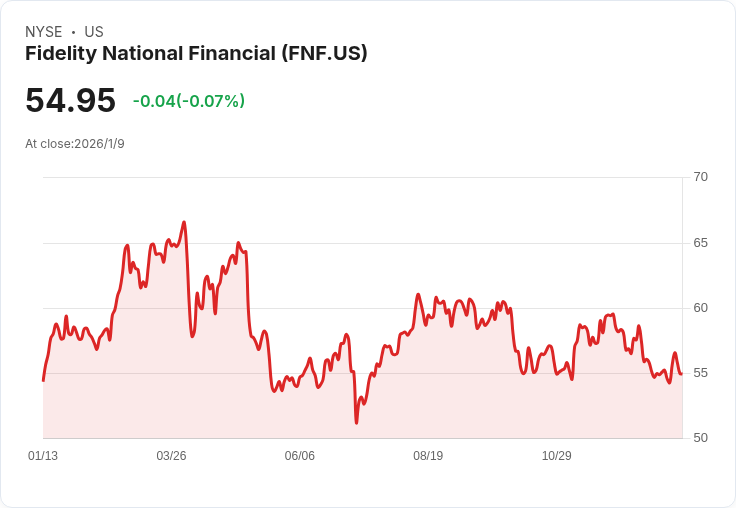736x508 pixels.
Task: Click the At close:2026/1/9 date text
Action: pos(75,144)
